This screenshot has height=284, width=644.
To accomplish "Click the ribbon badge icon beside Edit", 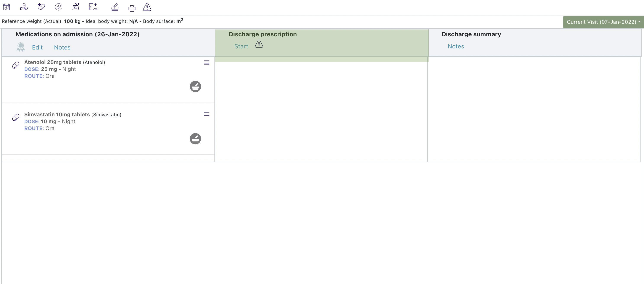I will 21,47.
